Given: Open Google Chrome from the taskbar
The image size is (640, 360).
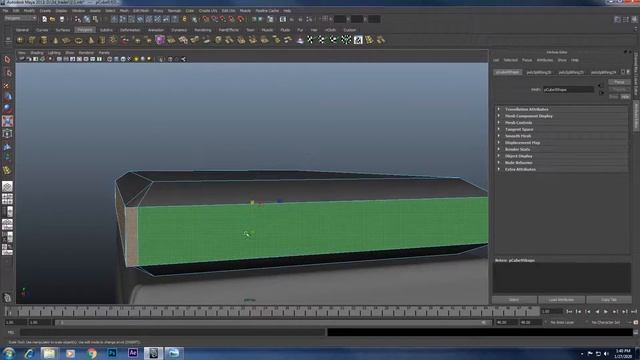Looking at the screenshot, I should click(x=91, y=353).
